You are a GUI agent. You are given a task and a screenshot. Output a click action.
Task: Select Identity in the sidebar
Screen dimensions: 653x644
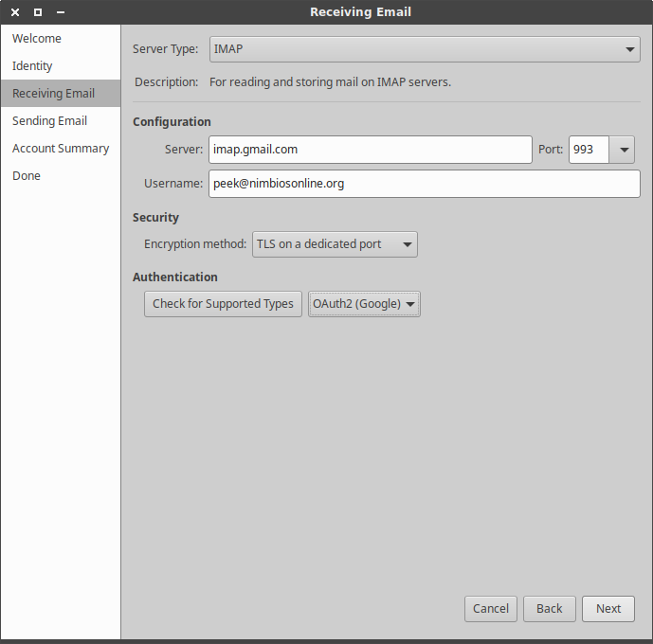tap(32, 66)
